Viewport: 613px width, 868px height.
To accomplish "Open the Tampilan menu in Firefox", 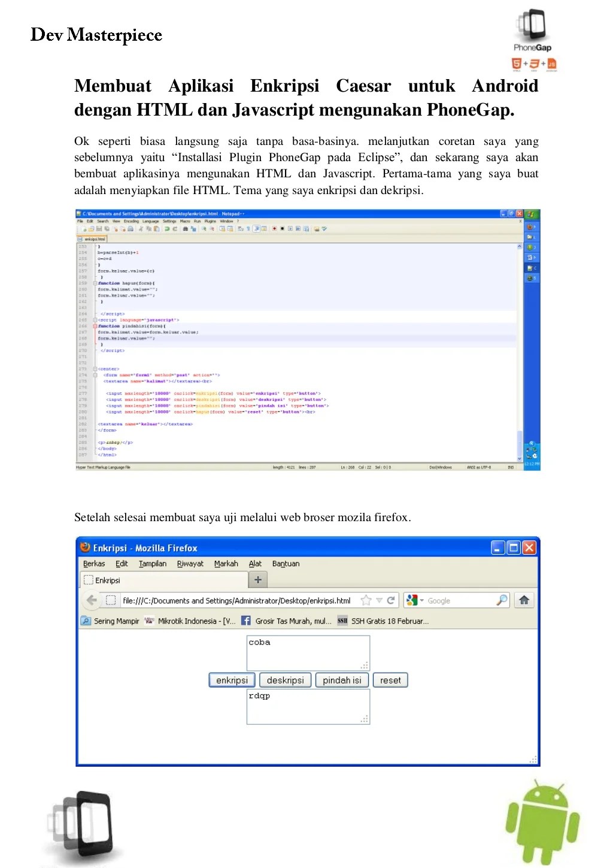I will 153,564.
